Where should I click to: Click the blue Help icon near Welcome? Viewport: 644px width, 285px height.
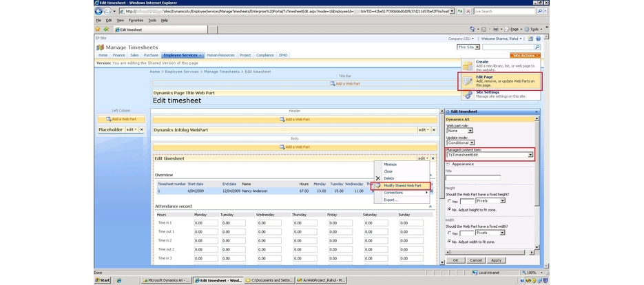[538, 39]
